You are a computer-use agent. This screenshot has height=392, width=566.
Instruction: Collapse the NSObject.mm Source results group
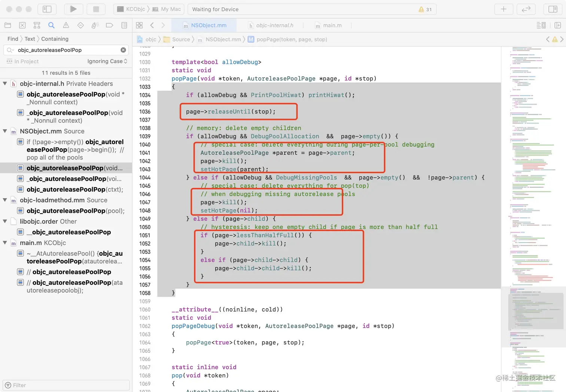(5, 131)
